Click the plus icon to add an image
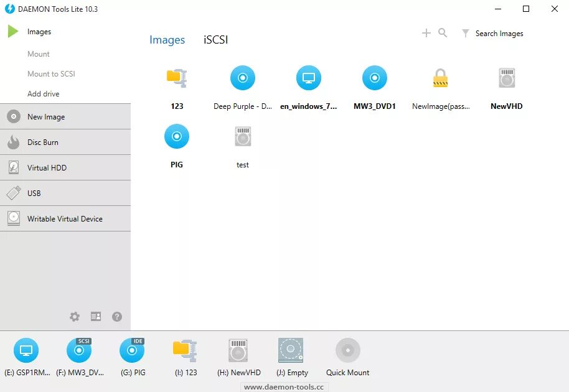Screen dimensions: 569x392 tap(427, 33)
